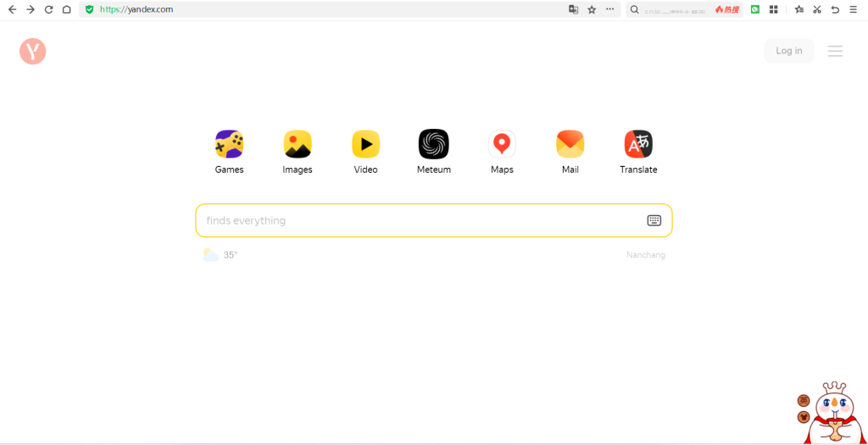Screen dimensions: 868x445
Task: Show the on-screen keyboard in the search box
Action: tap(654, 220)
